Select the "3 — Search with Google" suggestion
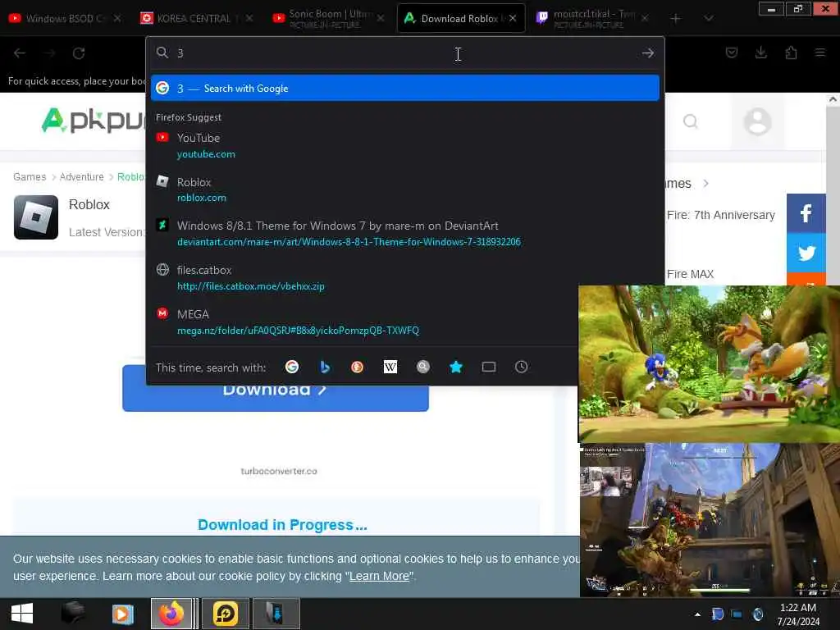The image size is (840, 630). pos(405,89)
